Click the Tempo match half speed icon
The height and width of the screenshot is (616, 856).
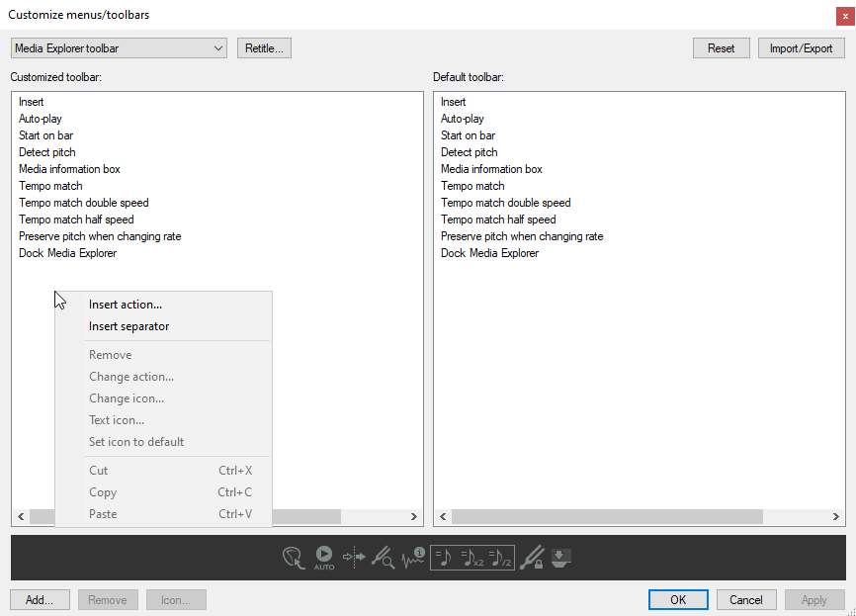coord(501,559)
